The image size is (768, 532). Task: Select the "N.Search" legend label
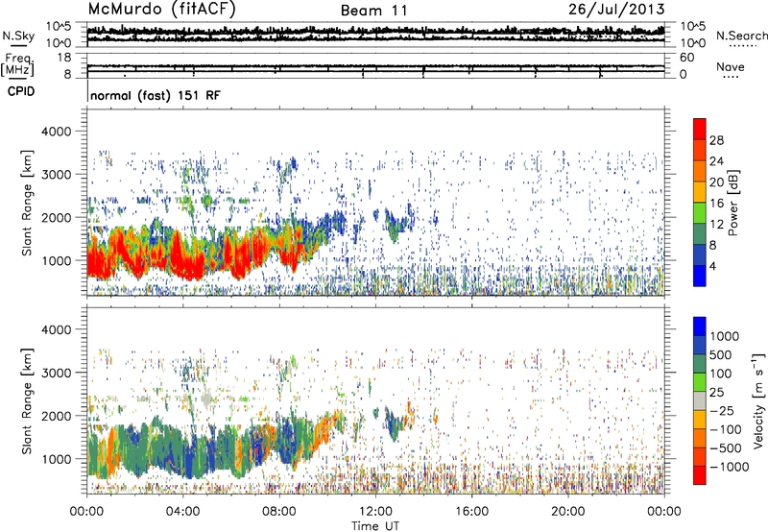[x=742, y=36]
